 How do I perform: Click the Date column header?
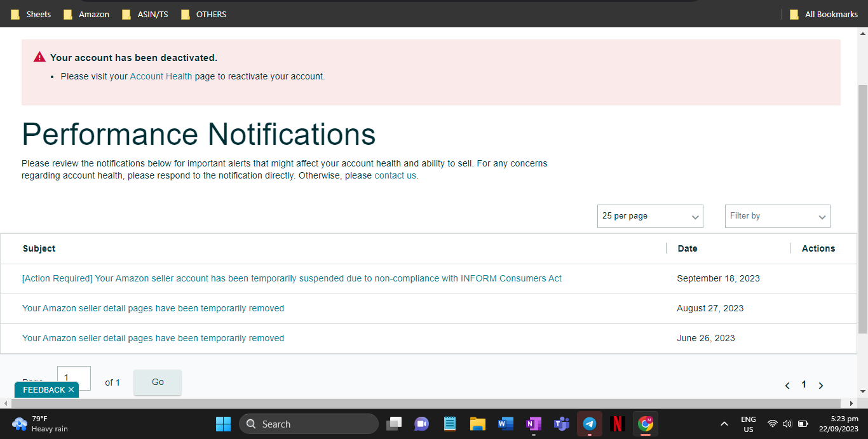tap(688, 248)
